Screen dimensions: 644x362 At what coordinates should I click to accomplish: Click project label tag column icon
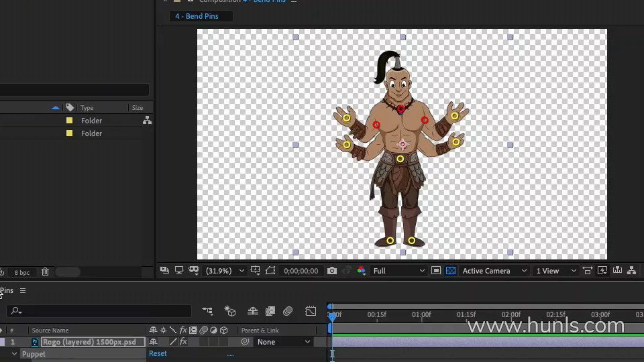pos(70,107)
